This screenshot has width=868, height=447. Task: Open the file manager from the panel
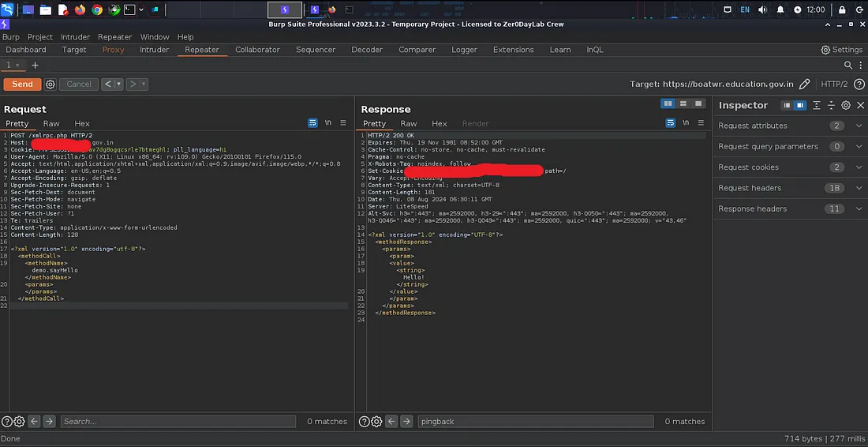(x=46, y=9)
